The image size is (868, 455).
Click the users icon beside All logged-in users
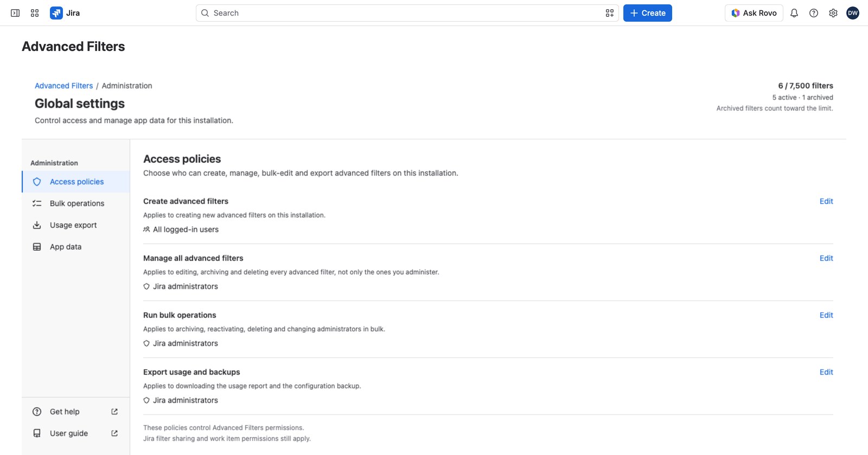pyautogui.click(x=146, y=229)
